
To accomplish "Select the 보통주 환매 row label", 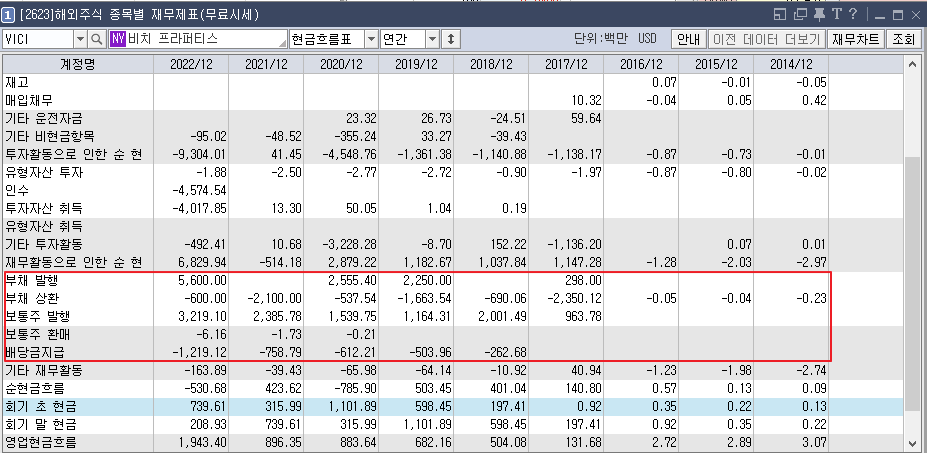I will click(38, 334).
